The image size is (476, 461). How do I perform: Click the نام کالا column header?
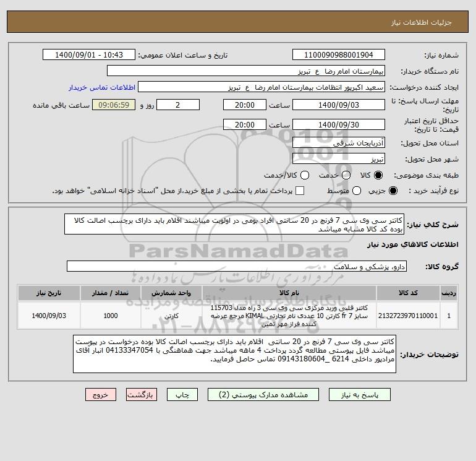point(289,293)
